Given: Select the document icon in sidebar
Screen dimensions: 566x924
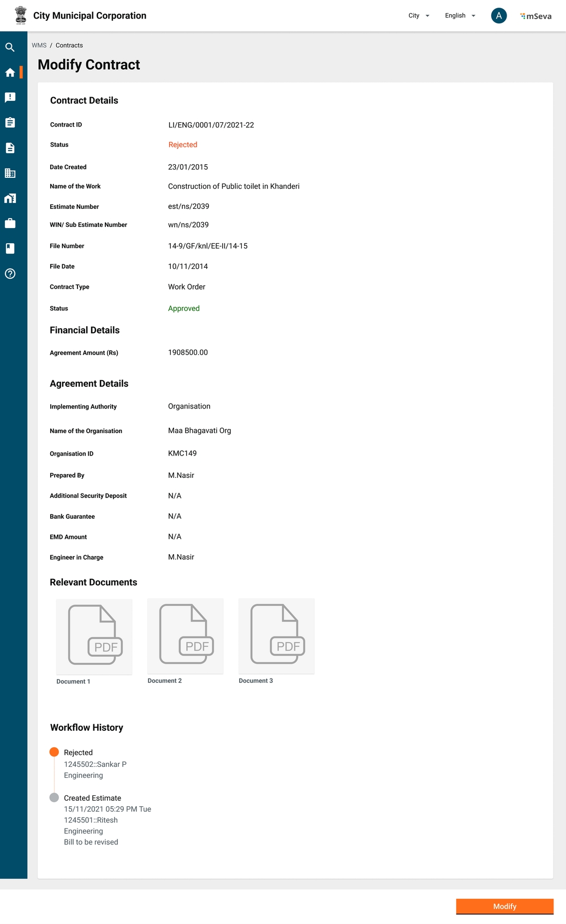Looking at the screenshot, I should (10, 148).
